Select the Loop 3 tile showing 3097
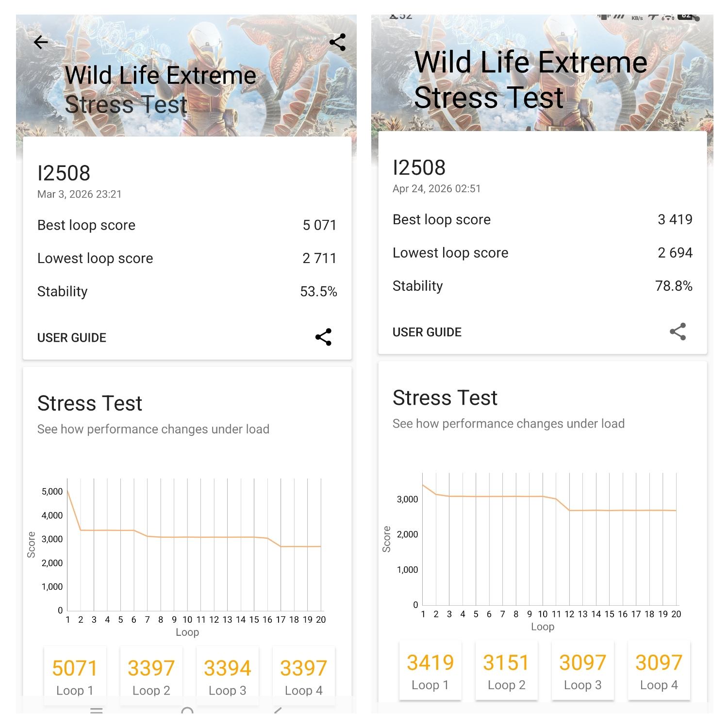 pos(582,671)
